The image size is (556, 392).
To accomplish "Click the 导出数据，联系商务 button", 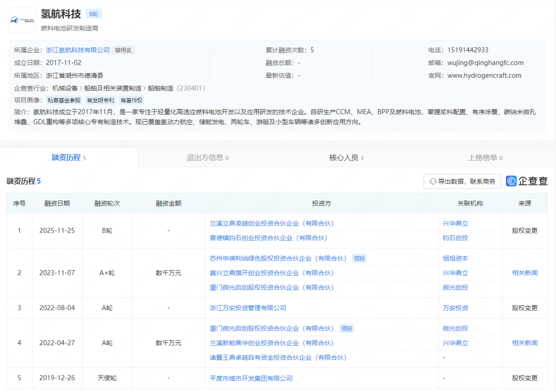I will click(x=462, y=181).
